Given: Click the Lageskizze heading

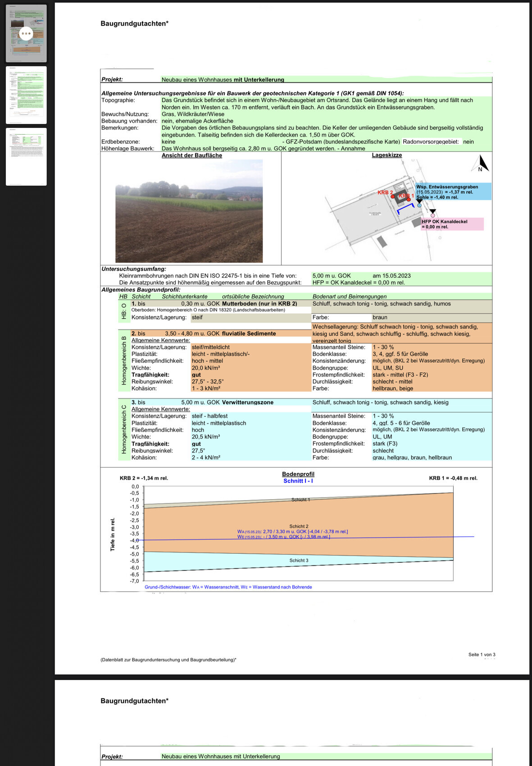Looking at the screenshot, I should [386, 155].
